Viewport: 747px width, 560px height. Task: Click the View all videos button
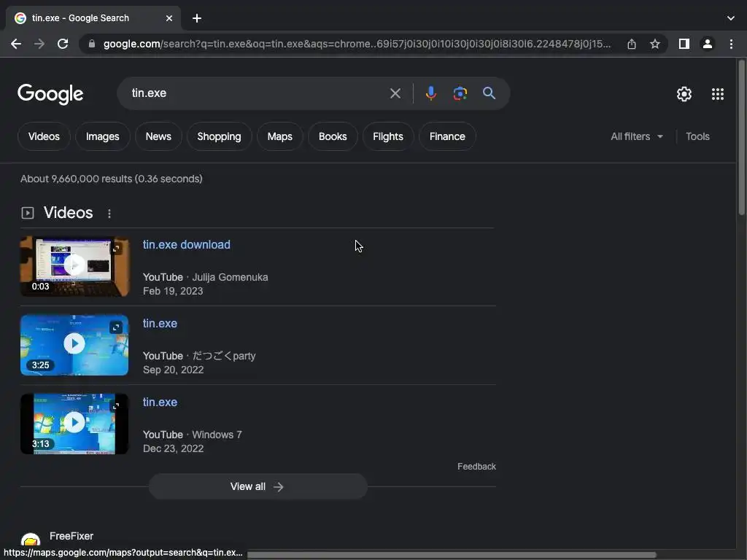point(258,486)
